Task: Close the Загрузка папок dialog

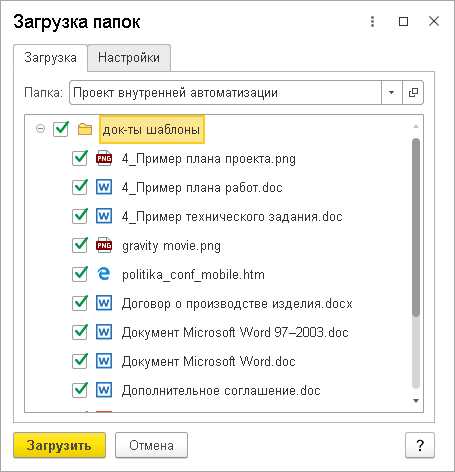Action: coord(434,22)
